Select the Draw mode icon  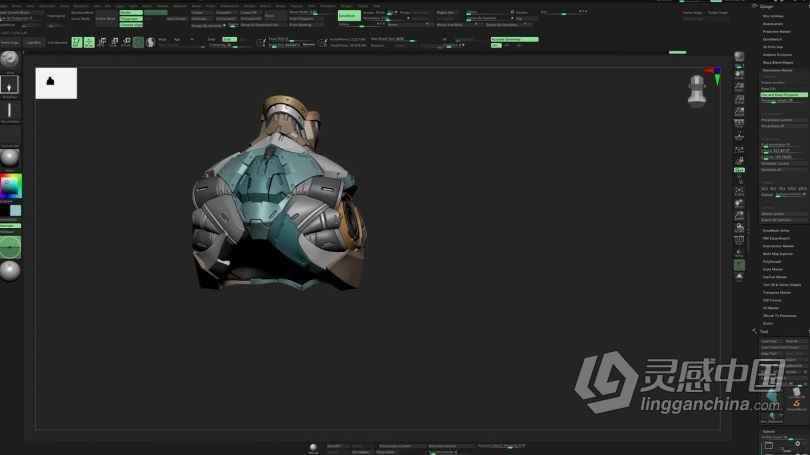click(x=89, y=42)
